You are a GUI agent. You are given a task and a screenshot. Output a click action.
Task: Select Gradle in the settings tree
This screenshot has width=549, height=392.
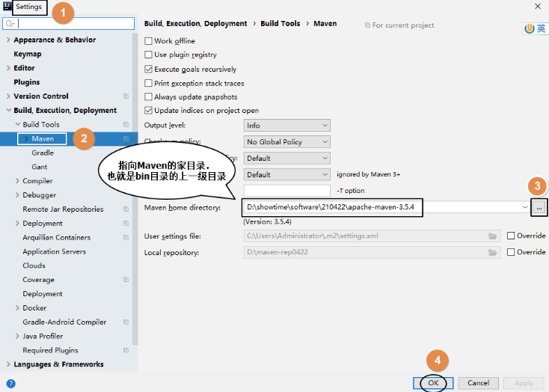43,153
